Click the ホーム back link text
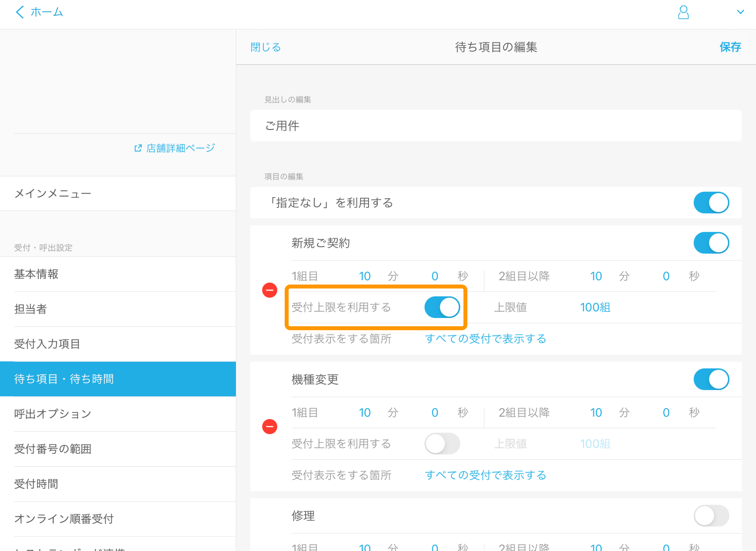Image resolution: width=756 pixels, height=551 pixels. point(47,12)
